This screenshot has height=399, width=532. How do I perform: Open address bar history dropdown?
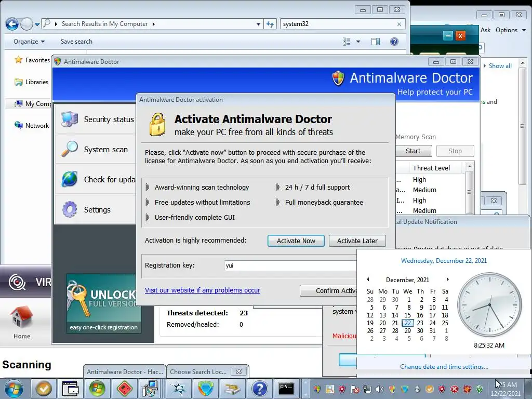pyautogui.click(x=258, y=24)
